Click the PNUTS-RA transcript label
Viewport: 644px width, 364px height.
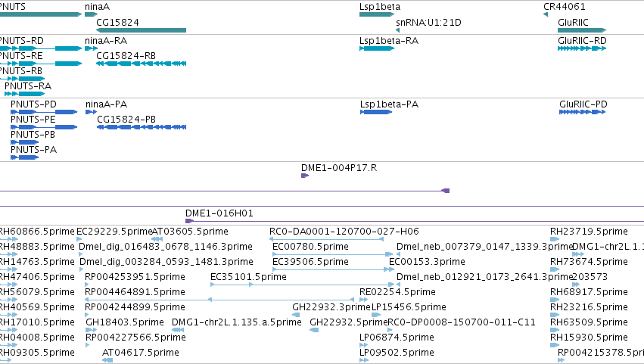[28, 86]
